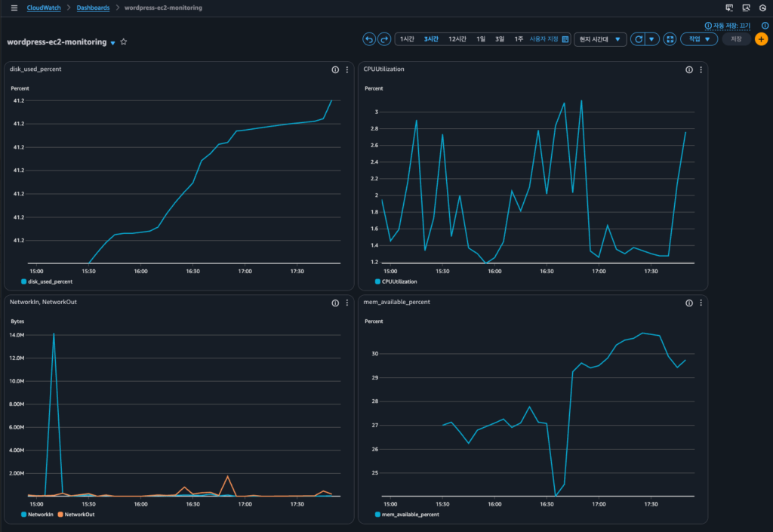Enter fullscreen mode for the dashboard
The image size is (773, 532).
[670, 39]
